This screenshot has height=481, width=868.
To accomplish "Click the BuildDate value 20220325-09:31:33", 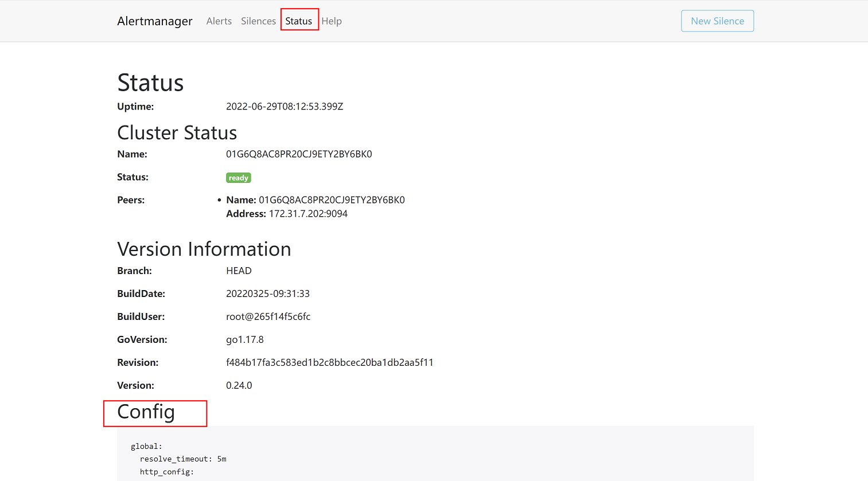I will (267, 294).
